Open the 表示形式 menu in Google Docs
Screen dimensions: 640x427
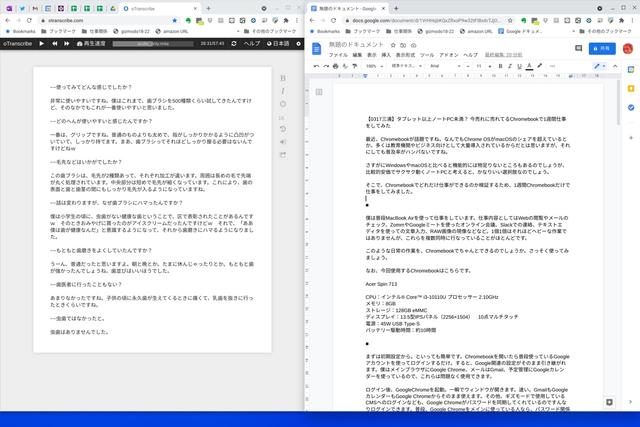tap(405, 55)
